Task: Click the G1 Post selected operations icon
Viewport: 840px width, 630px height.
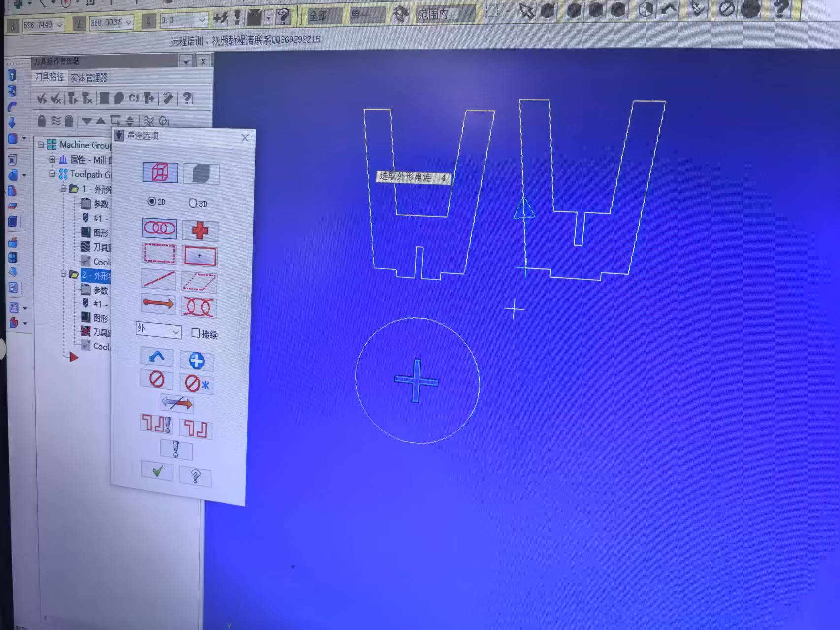Action: coord(134,98)
